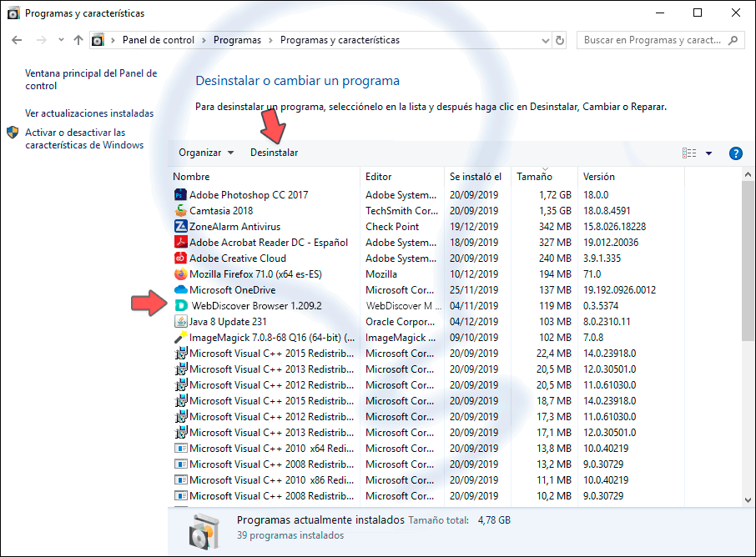756x557 pixels.
Task: Click the Mozilla Firefox icon
Action: 180,274
